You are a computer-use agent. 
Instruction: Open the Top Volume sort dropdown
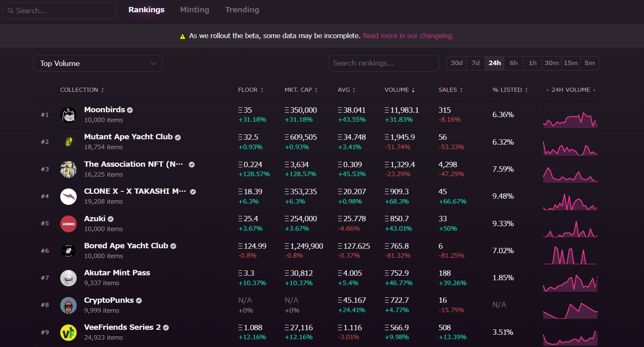(x=98, y=64)
